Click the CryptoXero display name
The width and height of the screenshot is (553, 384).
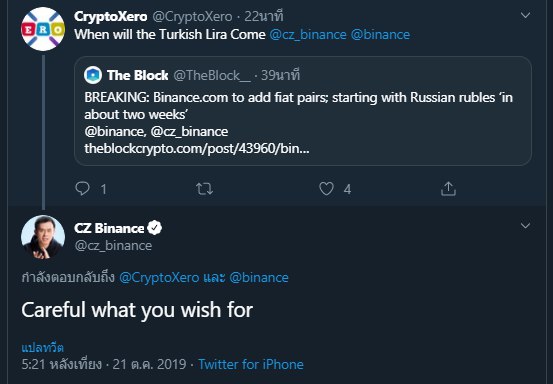pyautogui.click(x=111, y=16)
